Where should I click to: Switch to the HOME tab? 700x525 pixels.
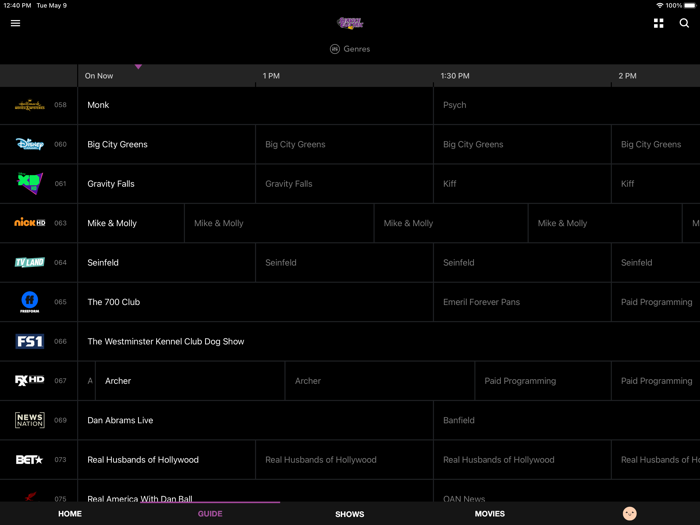point(70,514)
